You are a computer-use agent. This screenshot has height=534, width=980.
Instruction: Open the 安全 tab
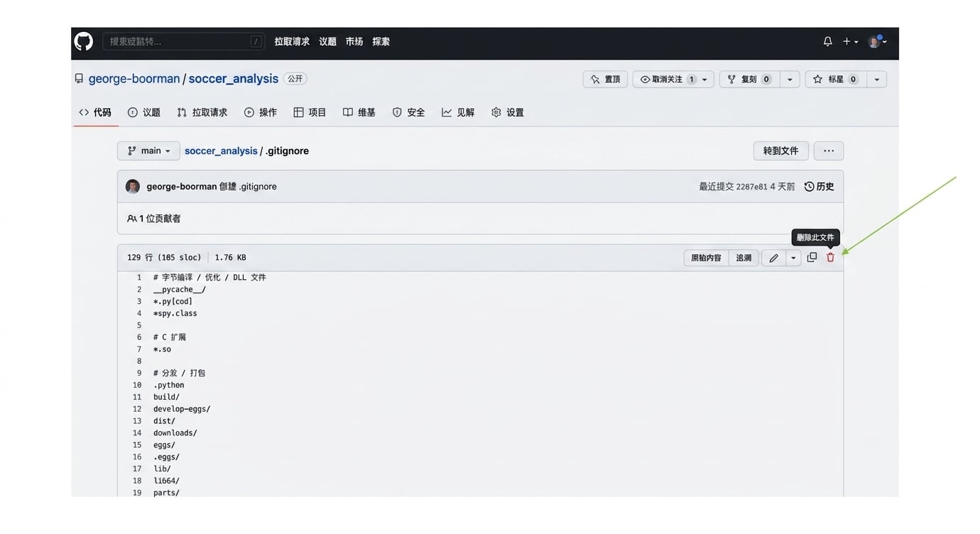pyautogui.click(x=408, y=112)
